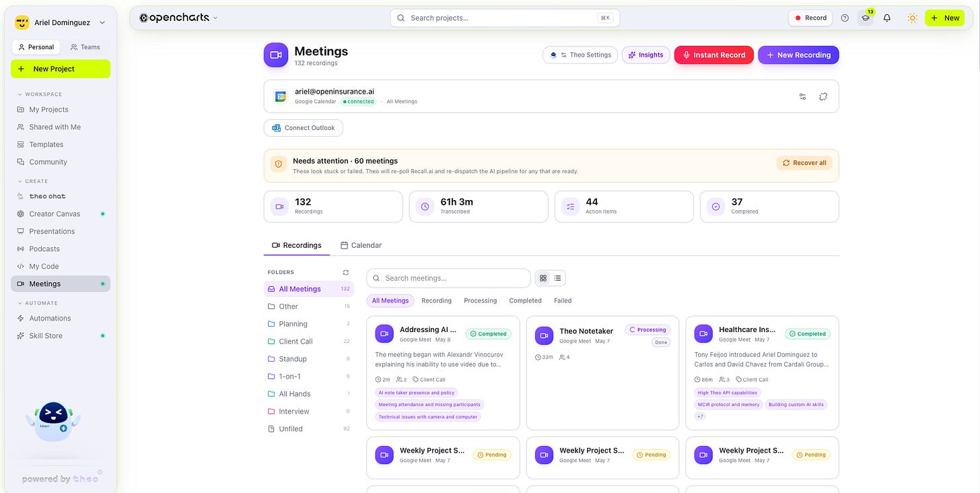Image resolution: width=980 pixels, height=493 pixels.
Task: Switch to grid view
Action: tap(543, 277)
